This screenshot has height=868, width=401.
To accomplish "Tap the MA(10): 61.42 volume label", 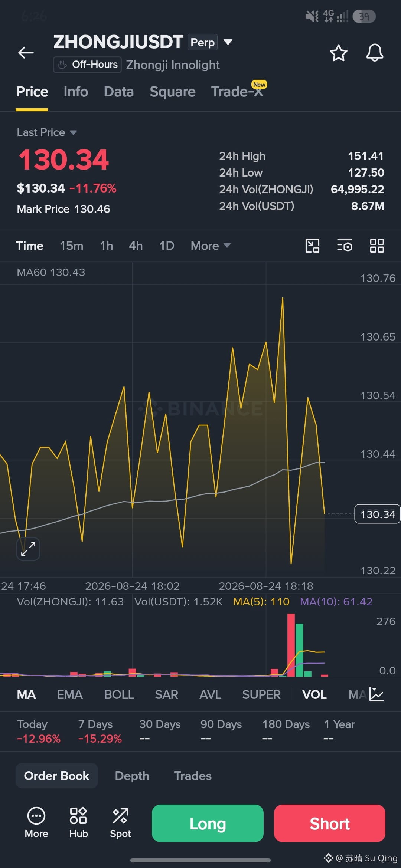I will pyautogui.click(x=336, y=601).
